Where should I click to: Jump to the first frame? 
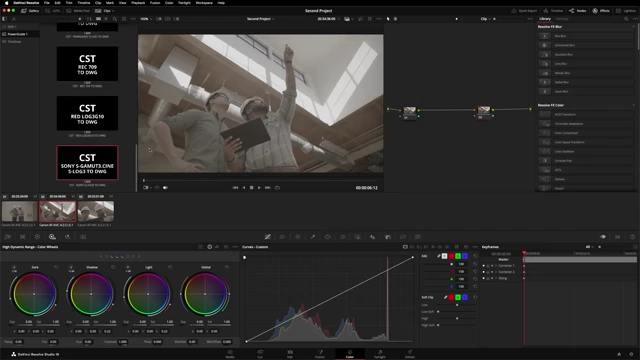click(235, 188)
